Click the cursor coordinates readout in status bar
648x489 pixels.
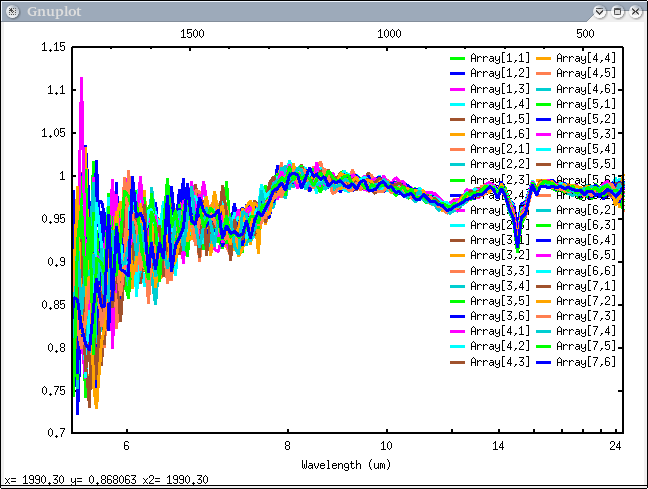107,479
